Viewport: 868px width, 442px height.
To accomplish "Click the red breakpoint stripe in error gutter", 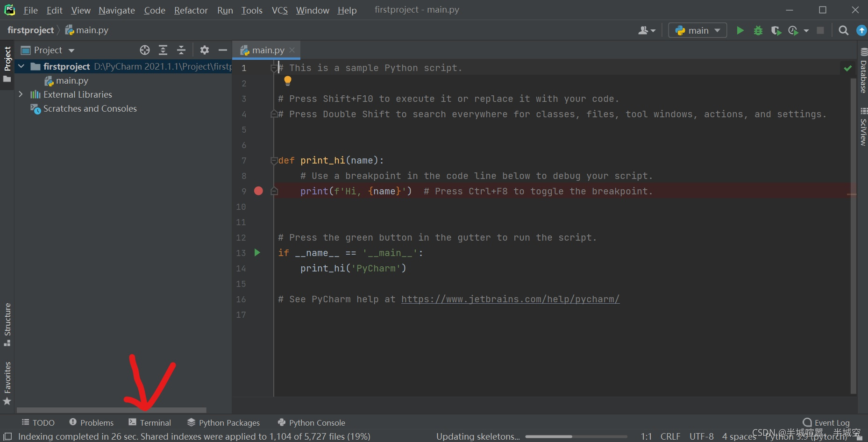I will pos(852,194).
